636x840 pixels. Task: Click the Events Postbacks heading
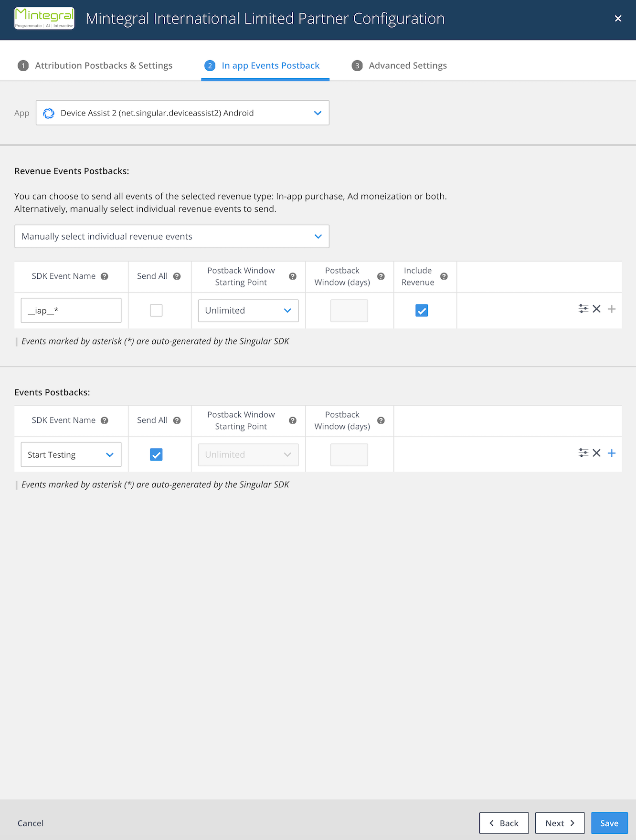pos(52,392)
